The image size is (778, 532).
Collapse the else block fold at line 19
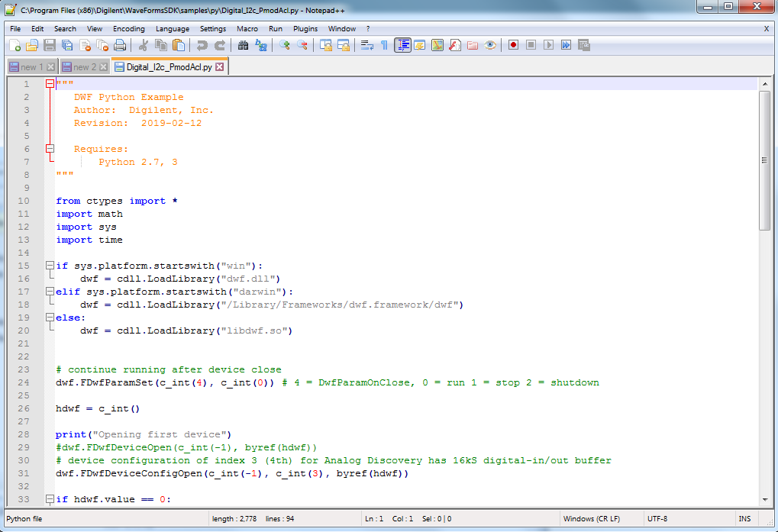coord(50,318)
